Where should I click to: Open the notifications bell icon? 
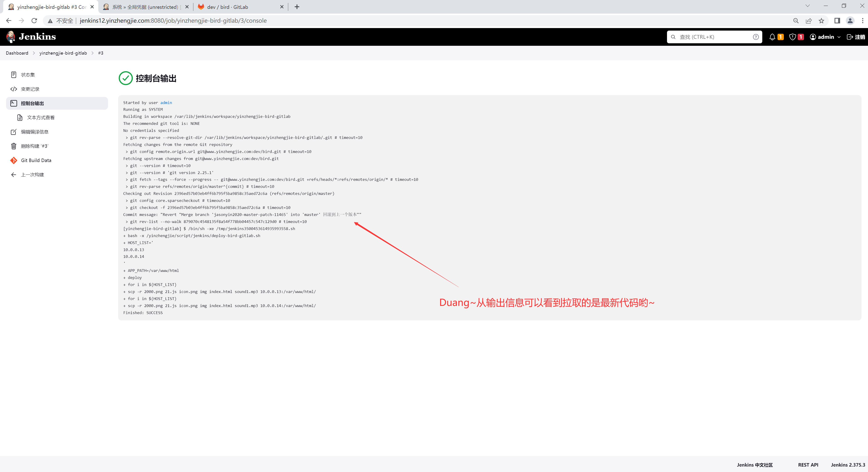tap(772, 37)
